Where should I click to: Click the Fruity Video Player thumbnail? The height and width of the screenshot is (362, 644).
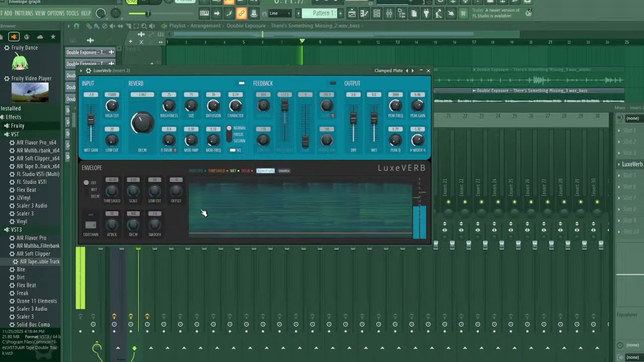click(x=30, y=93)
